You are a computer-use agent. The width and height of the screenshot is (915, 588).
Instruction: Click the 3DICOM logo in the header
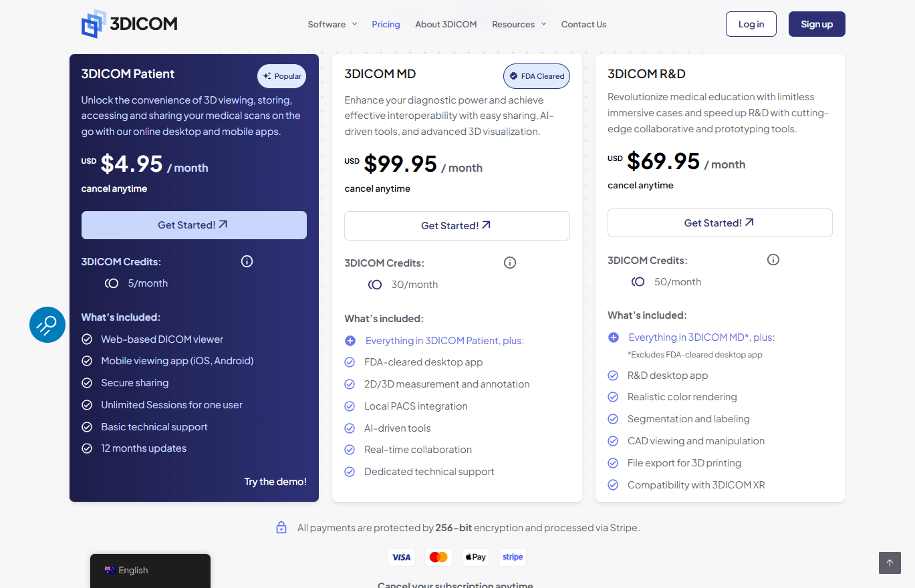pyautogui.click(x=129, y=24)
